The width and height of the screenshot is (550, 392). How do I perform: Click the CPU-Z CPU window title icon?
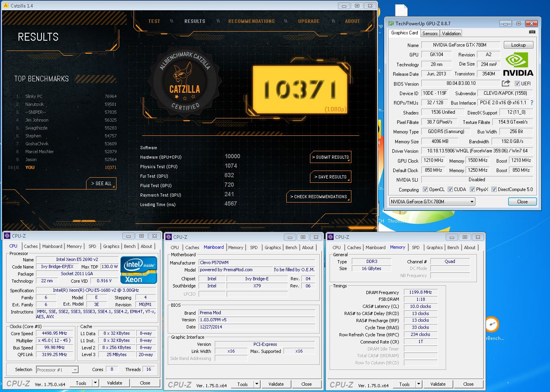click(x=7, y=236)
